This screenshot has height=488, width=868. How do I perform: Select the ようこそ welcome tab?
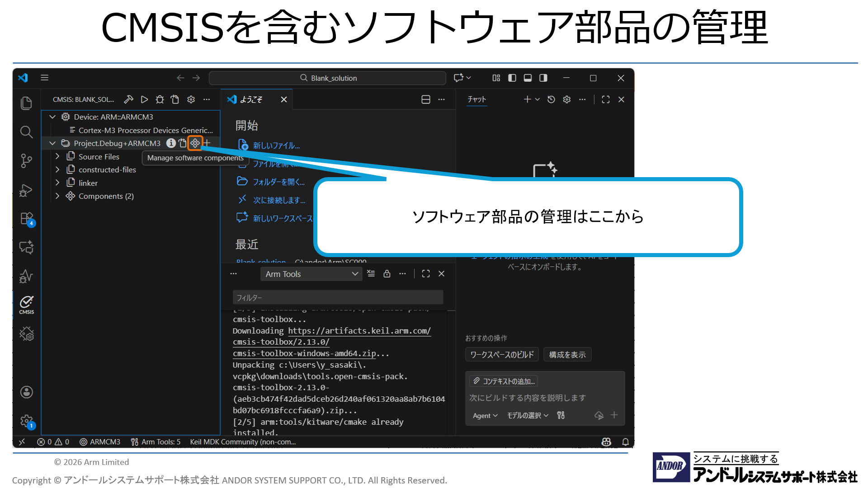251,99
